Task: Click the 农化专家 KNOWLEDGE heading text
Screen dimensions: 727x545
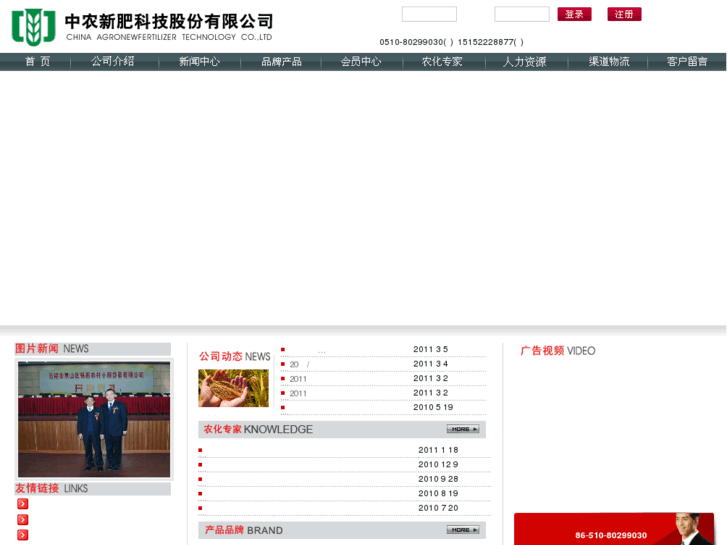Action: 258,430
